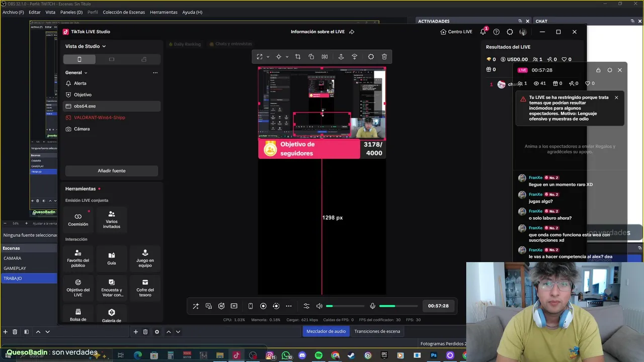Open floating LIVE overlay settings icon
The height and width of the screenshot is (362, 644).
pyautogui.click(x=610, y=70)
